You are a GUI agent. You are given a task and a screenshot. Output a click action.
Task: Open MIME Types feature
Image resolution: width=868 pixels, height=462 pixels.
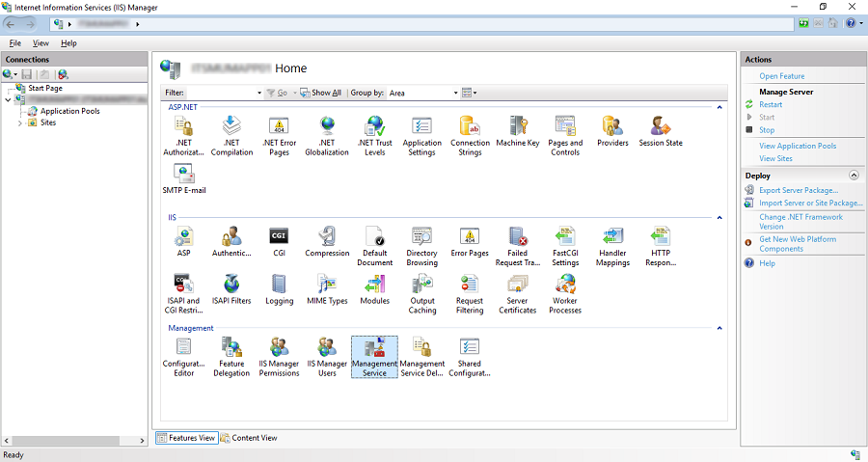click(x=327, y=289)
